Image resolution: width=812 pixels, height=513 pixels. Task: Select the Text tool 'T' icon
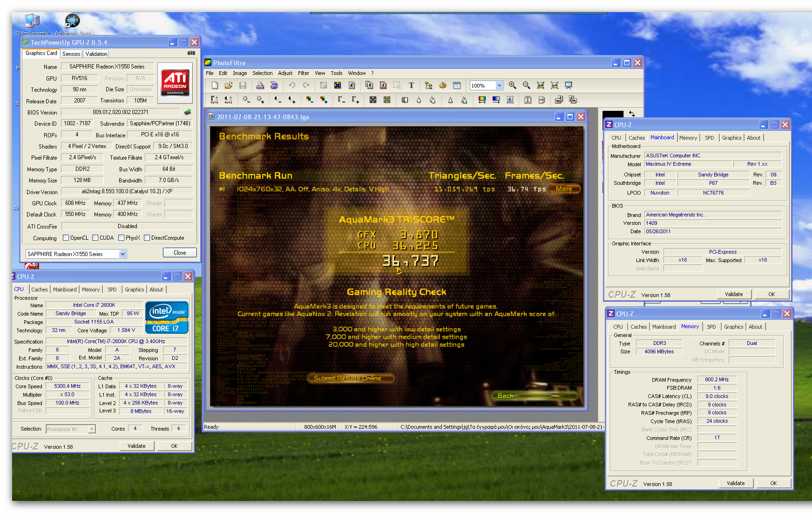point(411,86)
